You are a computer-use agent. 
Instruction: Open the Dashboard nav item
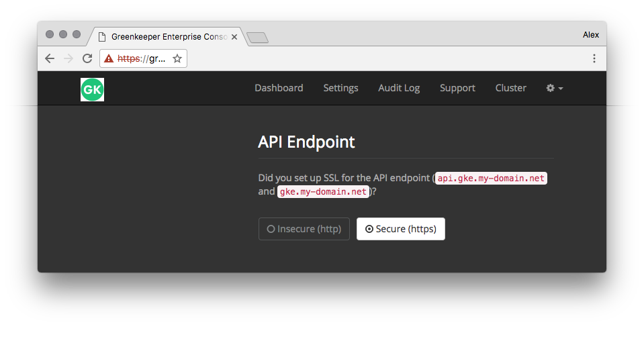coord(279,88)
